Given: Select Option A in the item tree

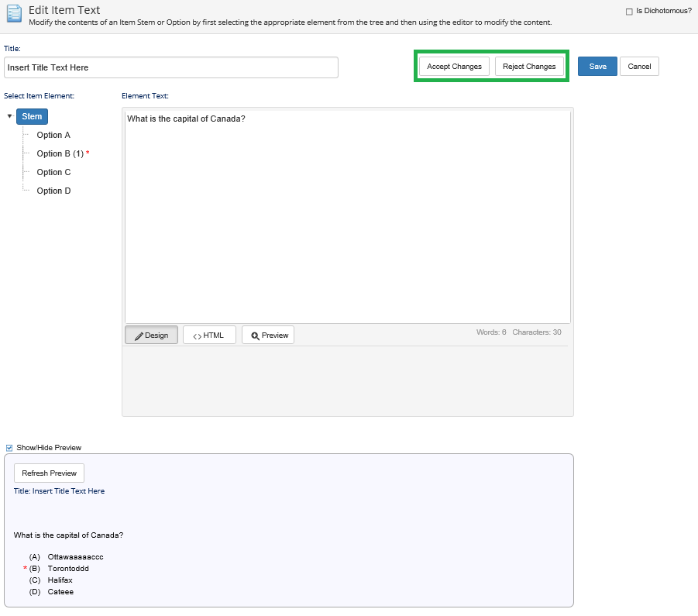Looking at the screenshot, I should [x=53, y=135].
